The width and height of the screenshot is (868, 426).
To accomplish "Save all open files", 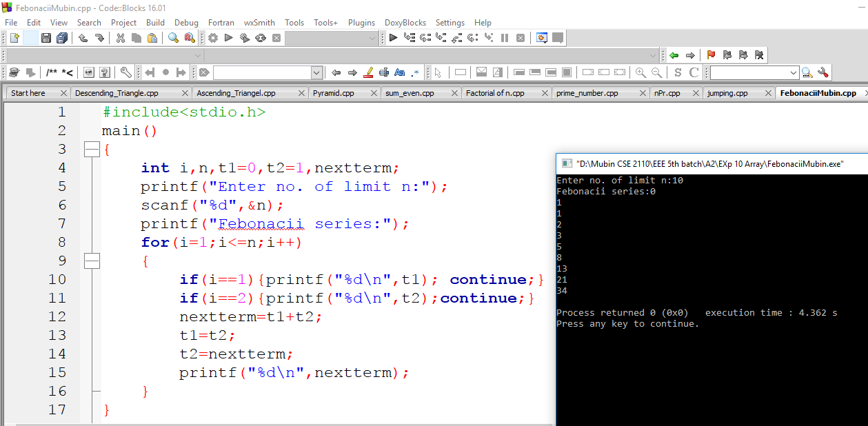I will (62, 39).
